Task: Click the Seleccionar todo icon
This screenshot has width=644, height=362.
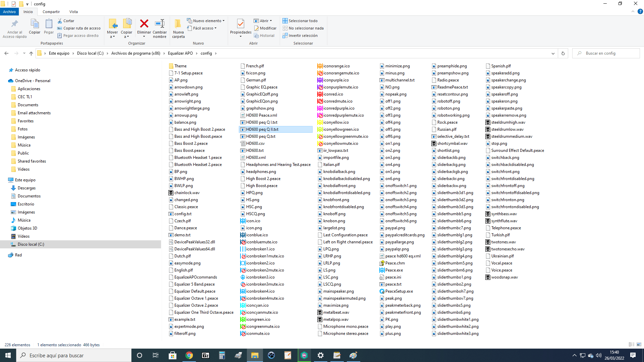Action: [x=285, y=21]
